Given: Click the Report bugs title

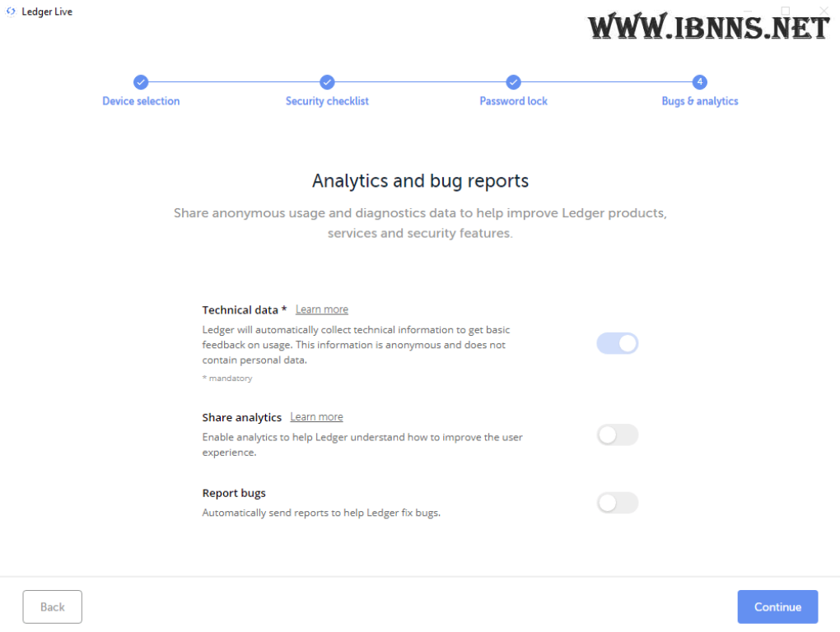Looking at the screenshot, I should point(234,493).
